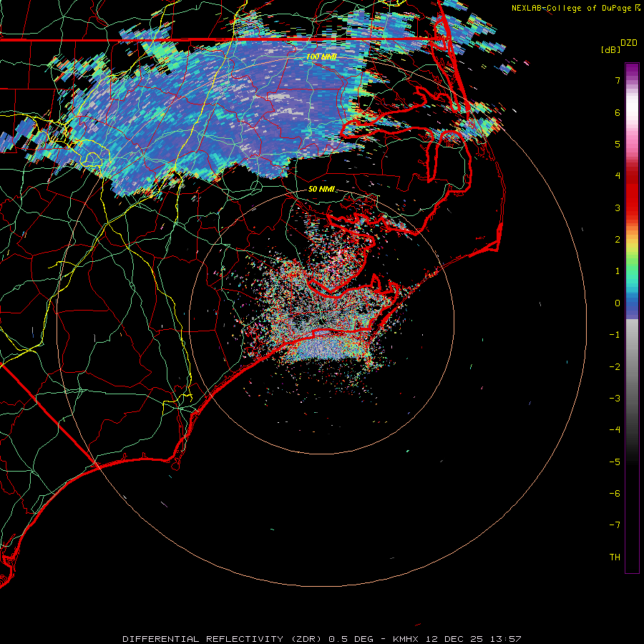
Task: Click the DZD legend title
Action: tap(629, 43)
